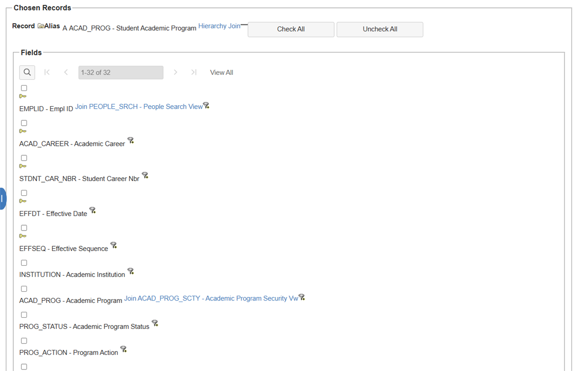Check the ACAD_CAREER field checkbox
Viewport: 588px width, 371px height.
pyautogui.click(x=24, y=123)
